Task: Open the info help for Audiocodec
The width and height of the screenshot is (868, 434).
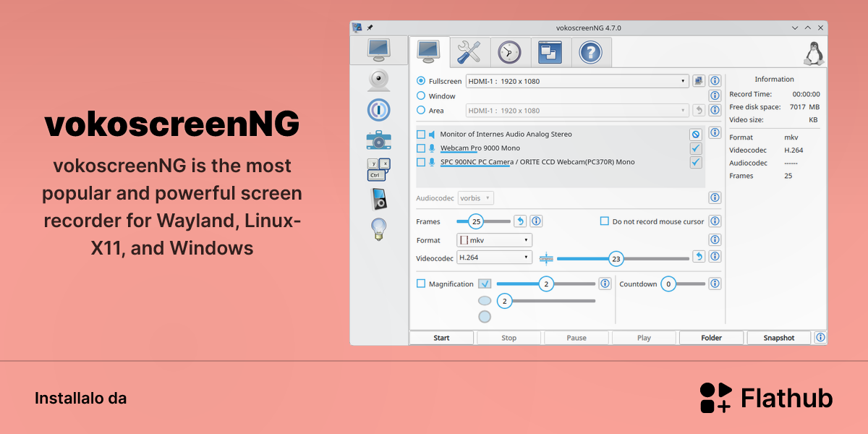Action: tap(715, 197)
